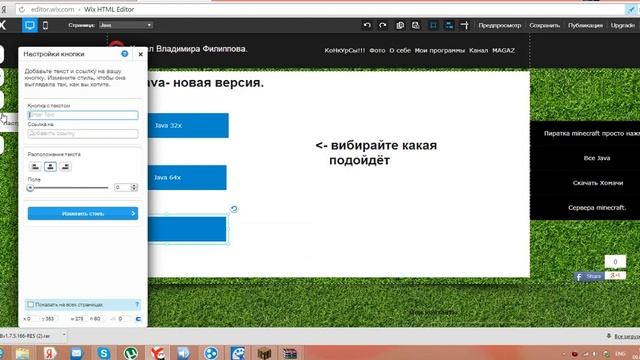Open Предпросмотр preview mode
640x360 pixels.
500,25
